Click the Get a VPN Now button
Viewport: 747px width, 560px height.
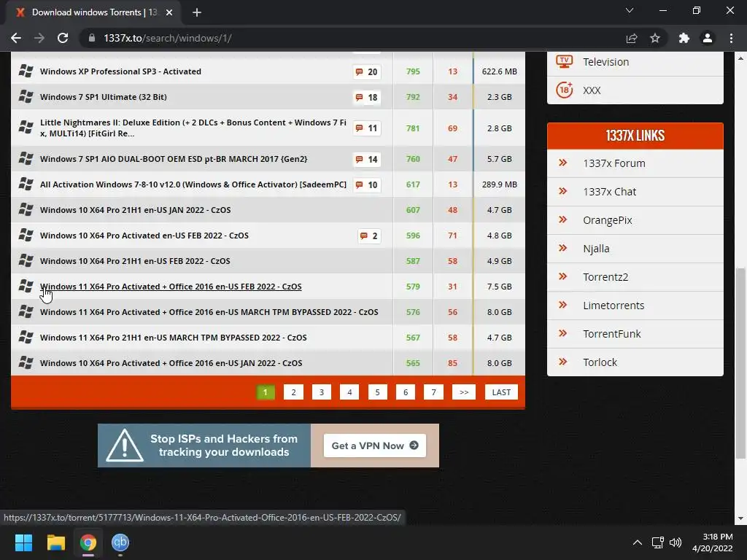(x=375, y=446)
